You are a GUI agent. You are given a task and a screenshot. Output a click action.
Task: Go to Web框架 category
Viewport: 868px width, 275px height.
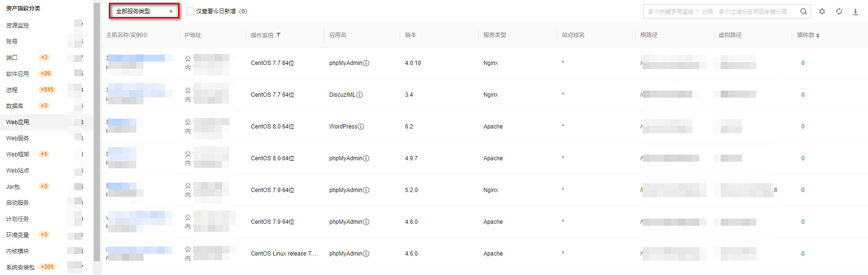tap(18, 155)
